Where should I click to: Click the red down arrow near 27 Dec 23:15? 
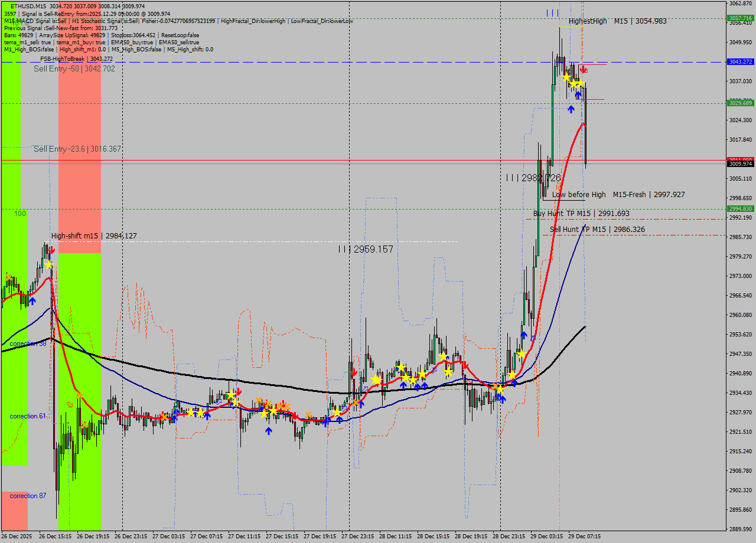click(354, 372)
